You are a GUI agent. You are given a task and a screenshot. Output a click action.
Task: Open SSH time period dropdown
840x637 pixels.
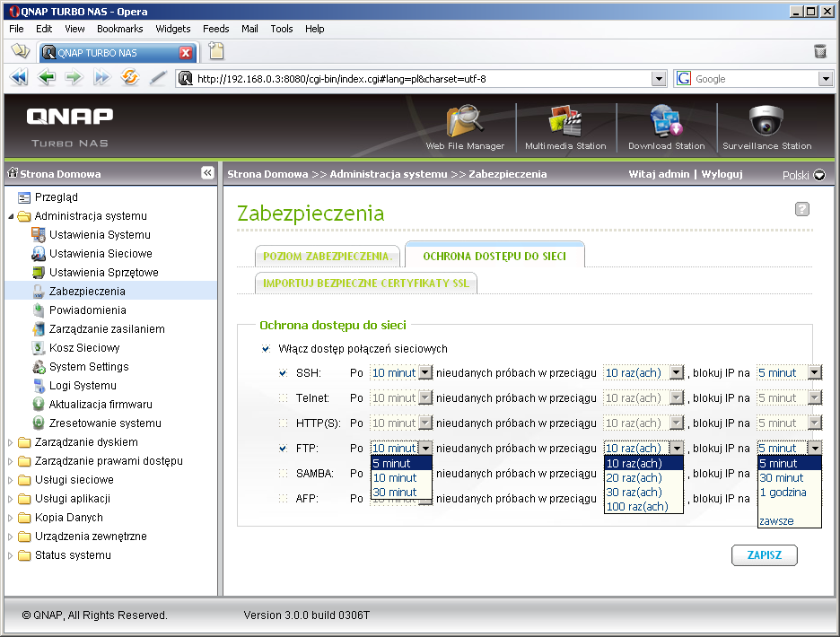(401, 373)
